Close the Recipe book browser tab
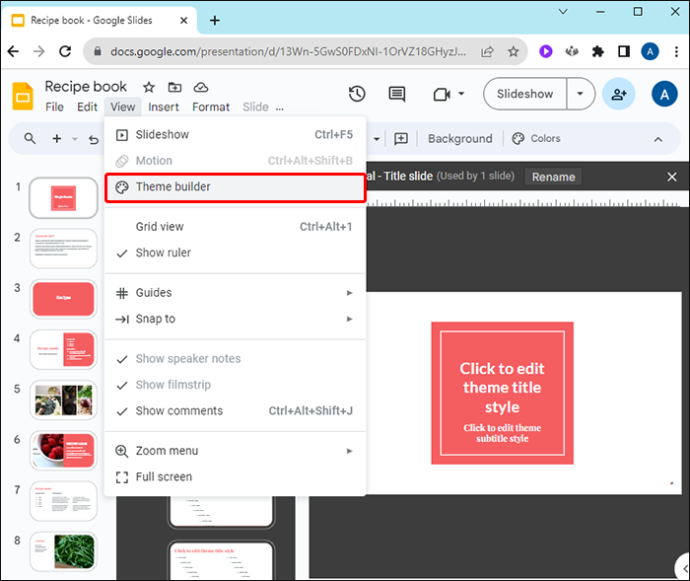This screenshot has height=581, width=690. click(x=184, y=20)
